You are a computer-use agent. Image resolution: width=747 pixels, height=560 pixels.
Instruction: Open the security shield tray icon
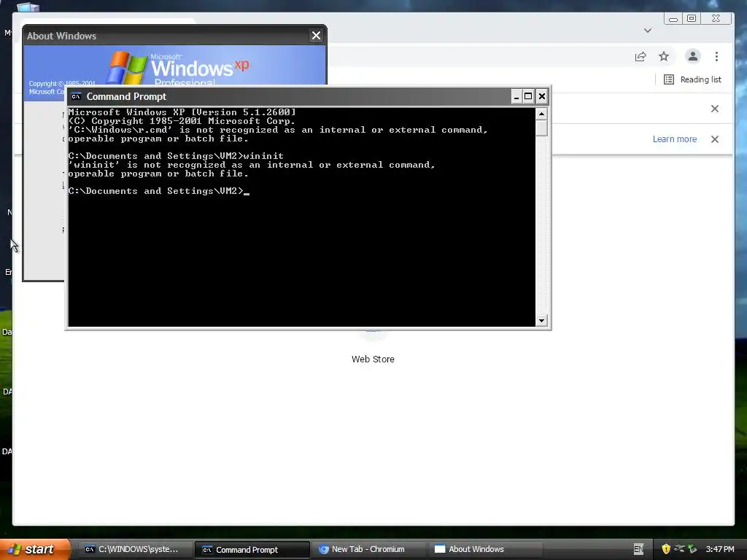pyautogui.click(x=666, y=549)
